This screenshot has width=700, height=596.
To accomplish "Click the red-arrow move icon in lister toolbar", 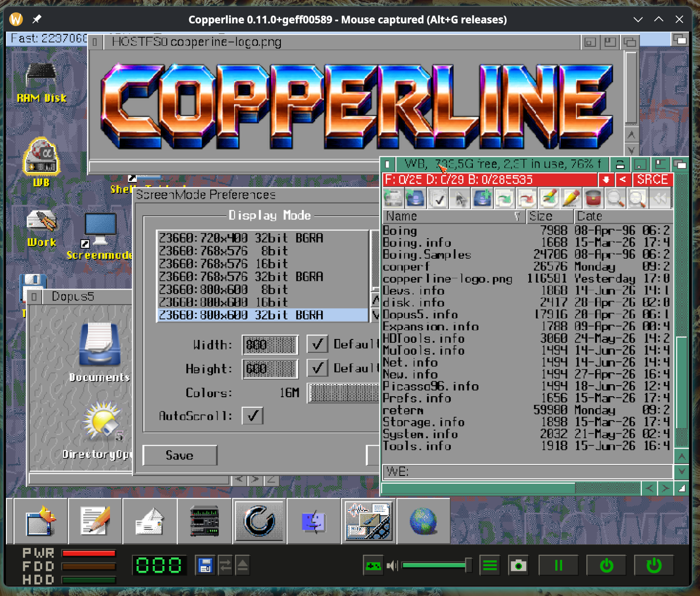I will pyautogui.click(x=526, y=198).
